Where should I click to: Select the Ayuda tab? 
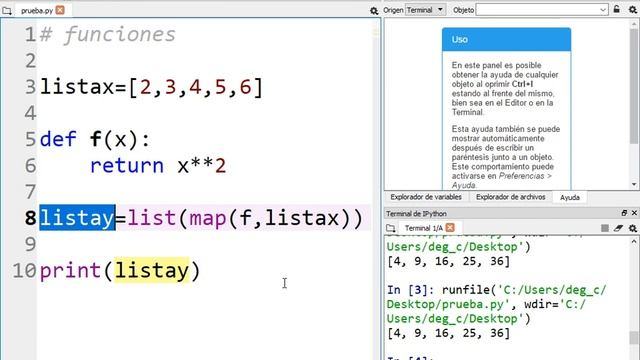(x=570, y=197)
